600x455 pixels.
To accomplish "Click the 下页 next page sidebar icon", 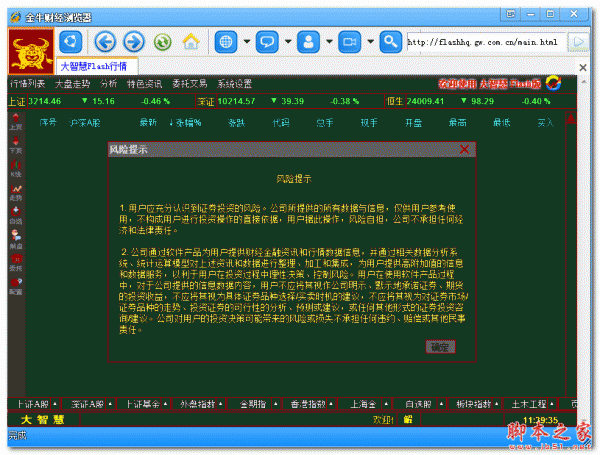I will 16,145.
